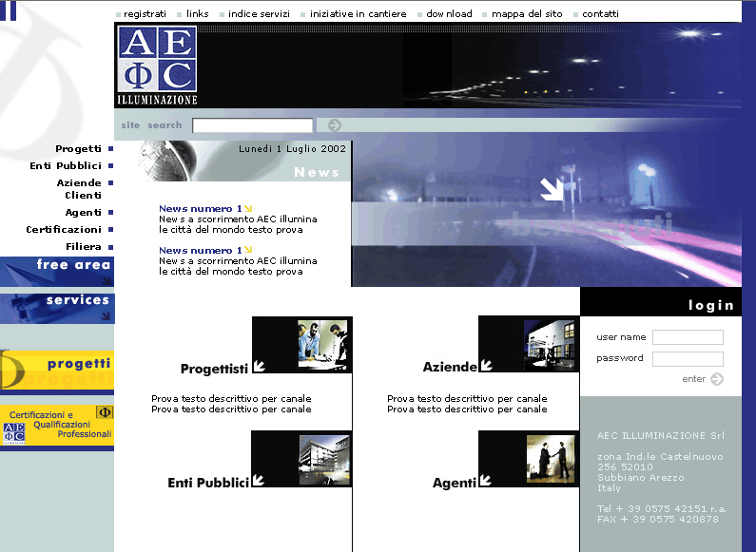The width and height of the screenshot is (756, 552).
Task: Click the phi symbol icon in Certificazioni banner
Action: [105, 412]
